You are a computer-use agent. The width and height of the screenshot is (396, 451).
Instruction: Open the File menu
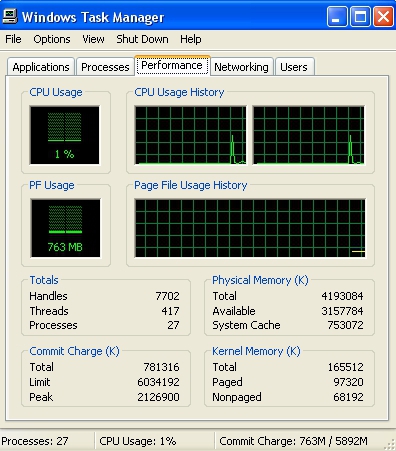[13, 39]
